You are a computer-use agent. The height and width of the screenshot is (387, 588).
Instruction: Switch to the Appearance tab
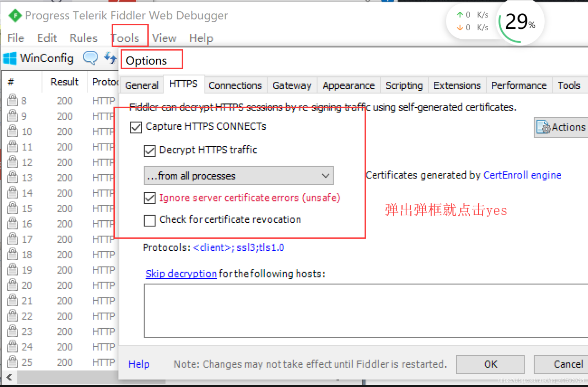pos(349,85)
